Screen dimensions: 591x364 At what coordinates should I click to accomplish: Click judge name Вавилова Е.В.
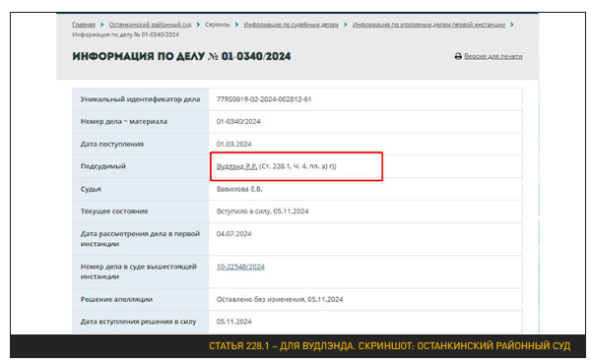(239, 189)
